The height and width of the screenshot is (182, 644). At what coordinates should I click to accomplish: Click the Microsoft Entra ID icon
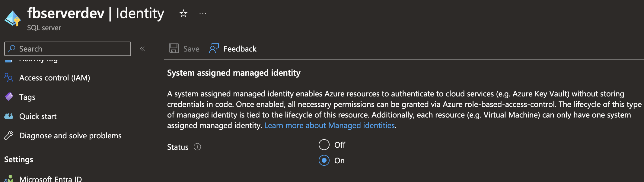click(x=9, y=178)
